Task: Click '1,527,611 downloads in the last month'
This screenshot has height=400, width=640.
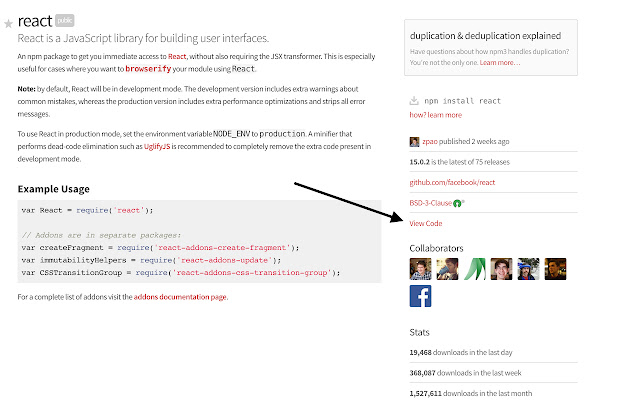Action: (x=471, y=393)
